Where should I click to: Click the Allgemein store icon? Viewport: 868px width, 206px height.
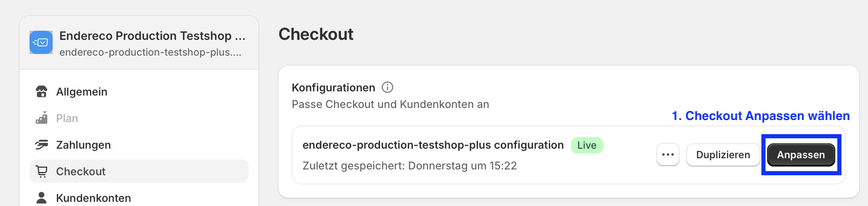pos(41,92)
